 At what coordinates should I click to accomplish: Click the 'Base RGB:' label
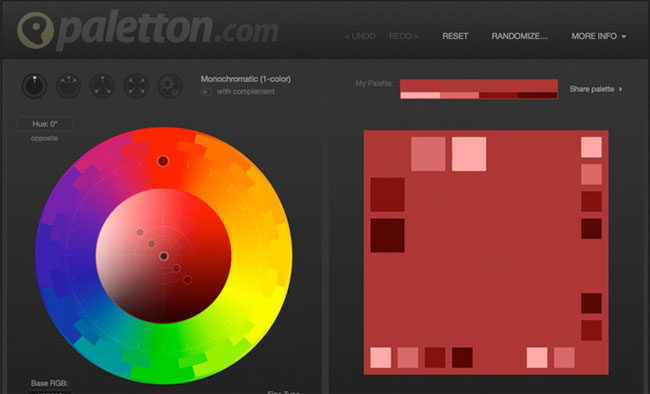click(x=49, y=383)
